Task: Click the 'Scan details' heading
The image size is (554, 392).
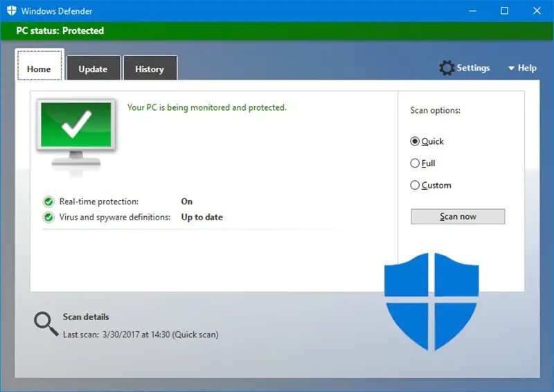Action: [86, 317]
